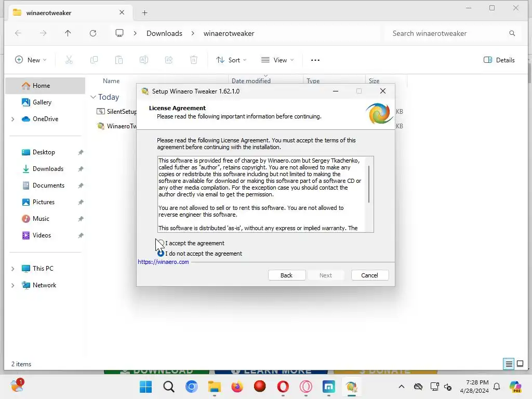Screen dimensions: 532x399
Task: Open the clock showing 7:28 PM
Action: (474, 387)
